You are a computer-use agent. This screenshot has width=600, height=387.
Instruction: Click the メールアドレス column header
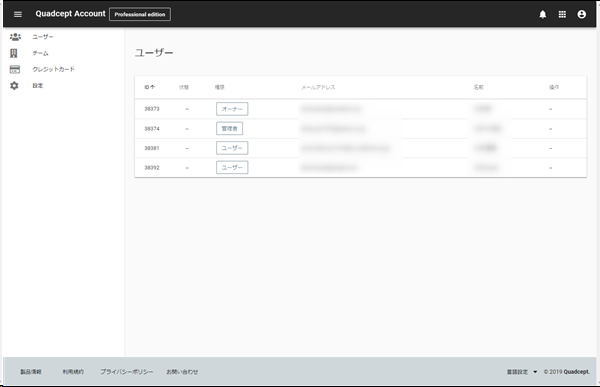click(x=318, y=87)
